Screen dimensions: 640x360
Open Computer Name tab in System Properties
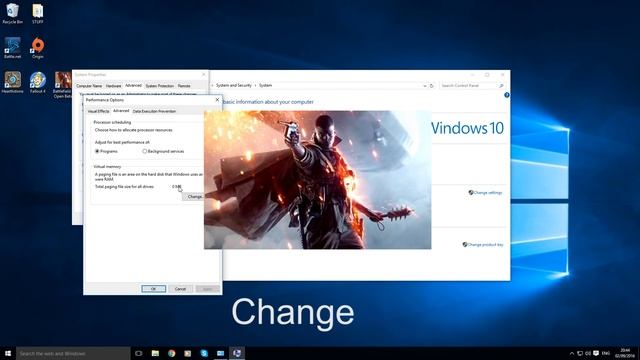89,86
